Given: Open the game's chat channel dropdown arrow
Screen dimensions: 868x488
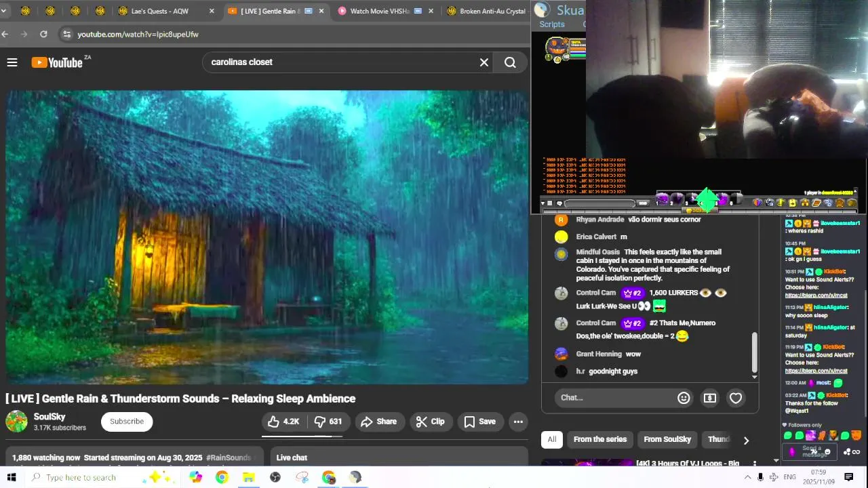Looking at the screenshot, I should pos(542,203).
